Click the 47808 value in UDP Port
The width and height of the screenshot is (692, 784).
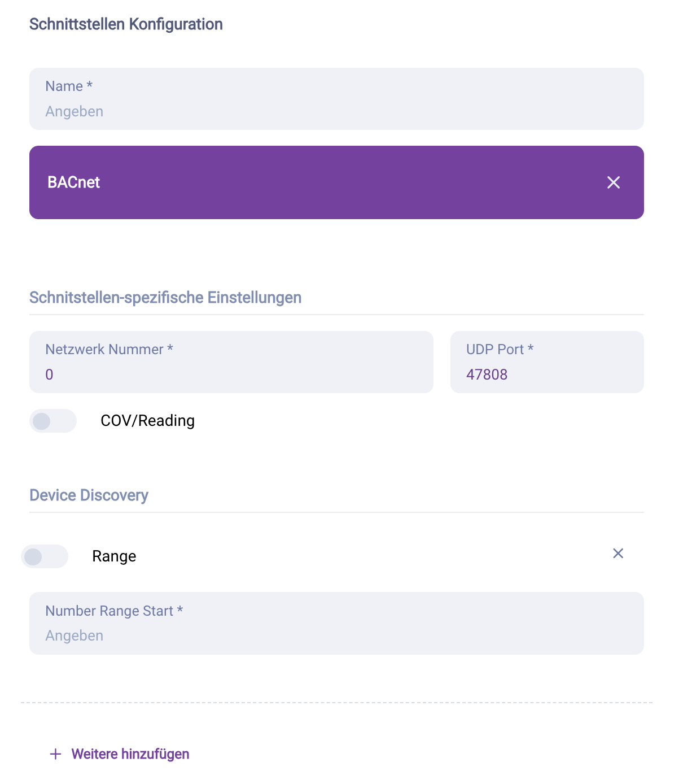(x=487, y=374)
